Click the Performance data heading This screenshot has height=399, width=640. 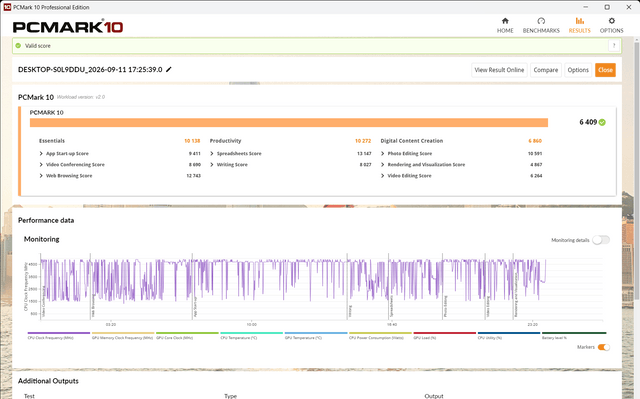(46, 220)
